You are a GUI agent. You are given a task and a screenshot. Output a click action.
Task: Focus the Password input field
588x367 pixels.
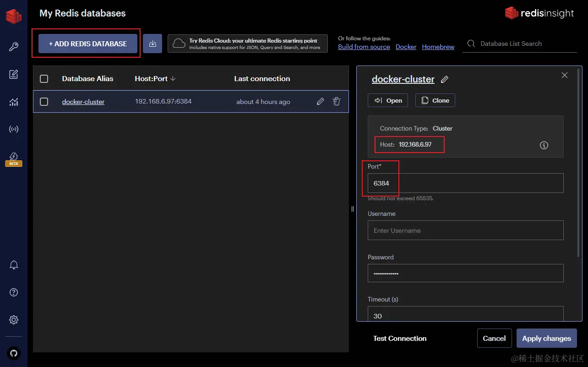pyautogui.click(x=465, y=273)
